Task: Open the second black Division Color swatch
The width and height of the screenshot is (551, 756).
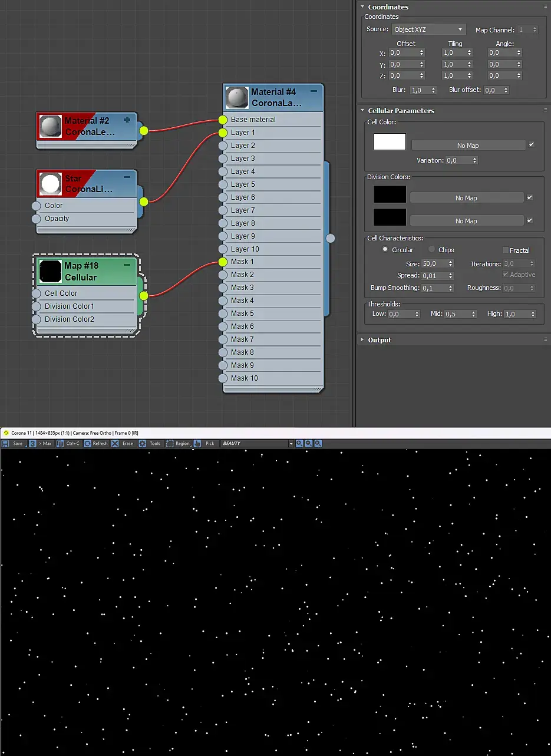Action: point(390,217)
